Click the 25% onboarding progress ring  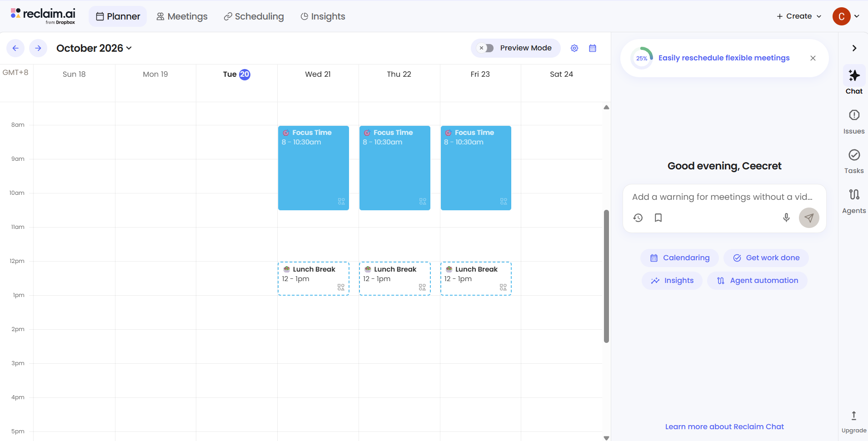click(x=642, y=58)
